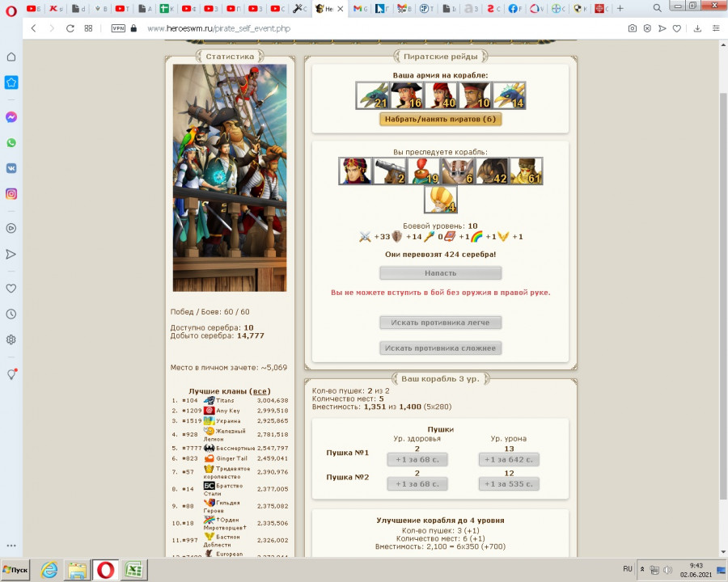The image size is (728, 582).
Task: Open the Downloads arrow icon
Action: coord(697,28)
